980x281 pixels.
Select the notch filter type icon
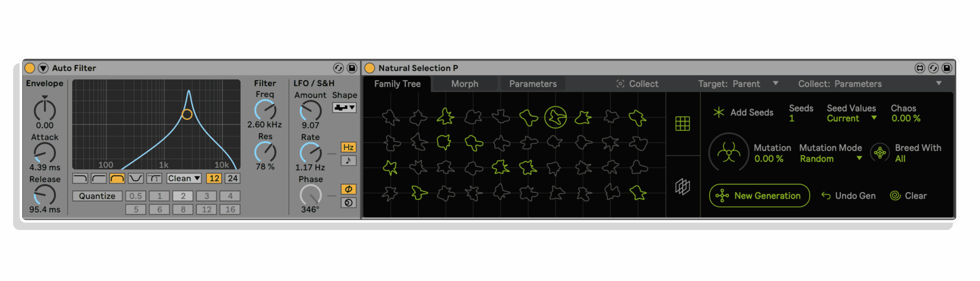[136, 178]
